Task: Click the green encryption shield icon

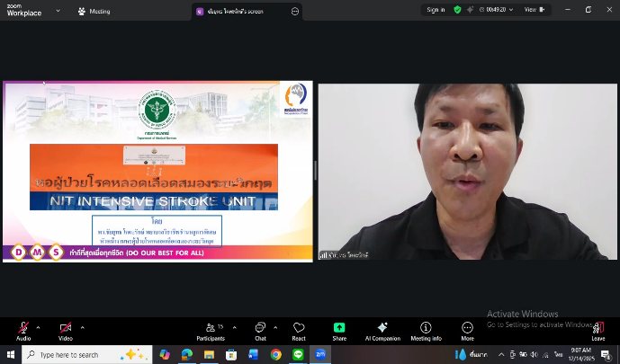Action: click(x=457, y=10)
